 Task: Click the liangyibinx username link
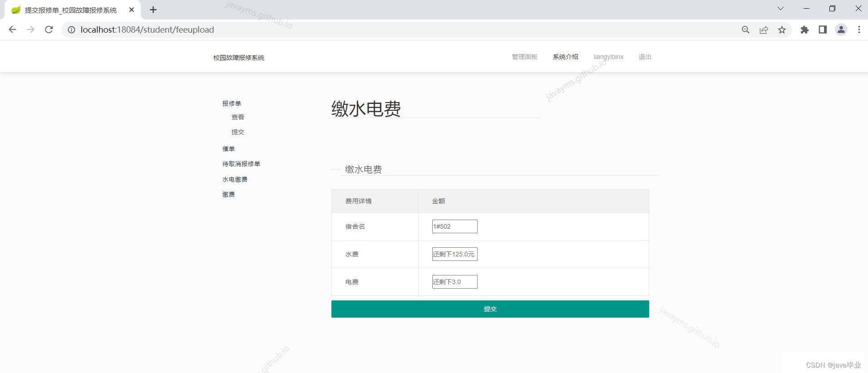pos(608,57)
